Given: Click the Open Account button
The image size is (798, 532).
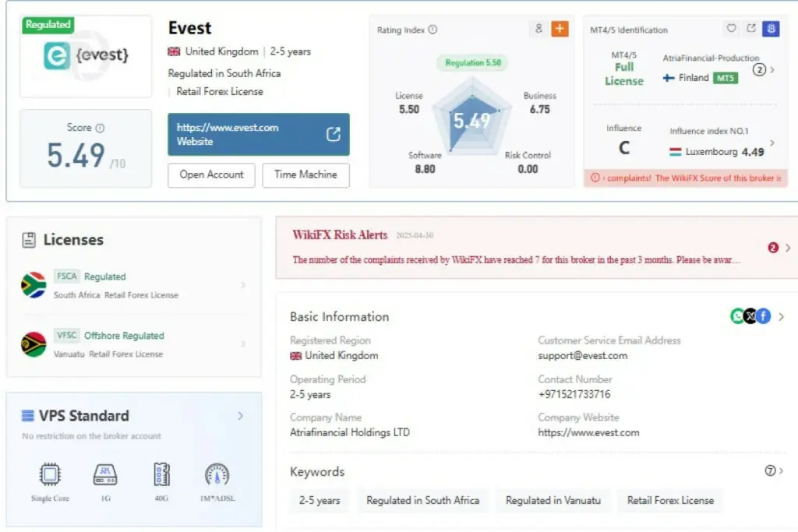Looking at the screenshot, I should pos(211,174).
